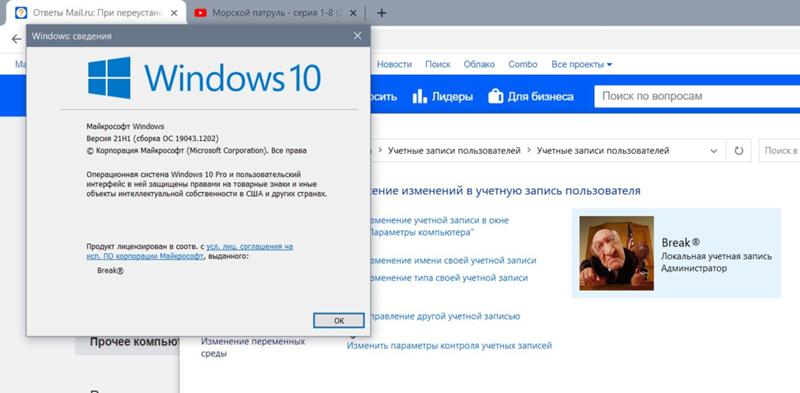
Task: Open a new browser tab with plus
Action: pyautogui.click(x=381, y=13)
